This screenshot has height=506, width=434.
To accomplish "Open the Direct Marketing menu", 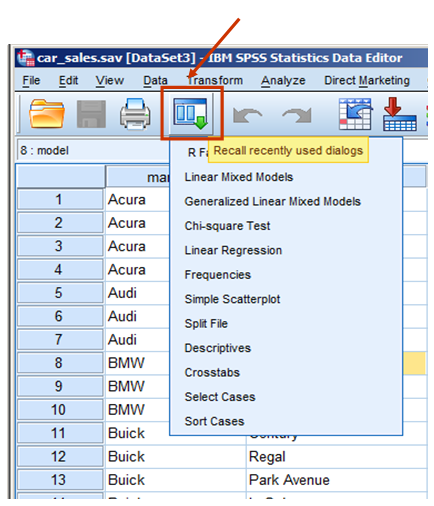I will coord(367,80).
